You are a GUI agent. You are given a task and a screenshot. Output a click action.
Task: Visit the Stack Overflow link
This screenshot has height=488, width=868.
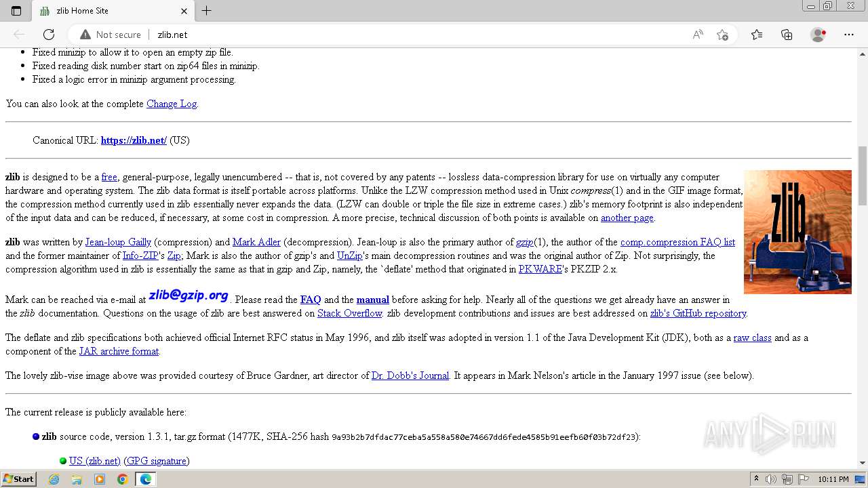coord(350,313)
